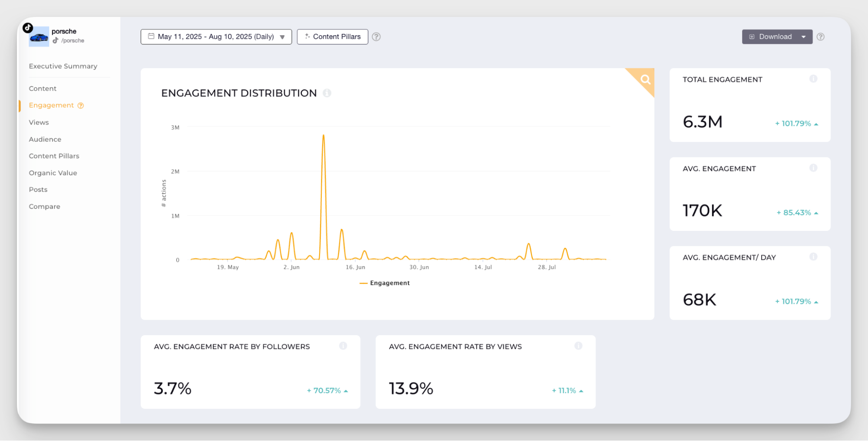Click the Content Pillars filter button
The height and width of the screenshot is (441, 868).
[x=333, y=37]
